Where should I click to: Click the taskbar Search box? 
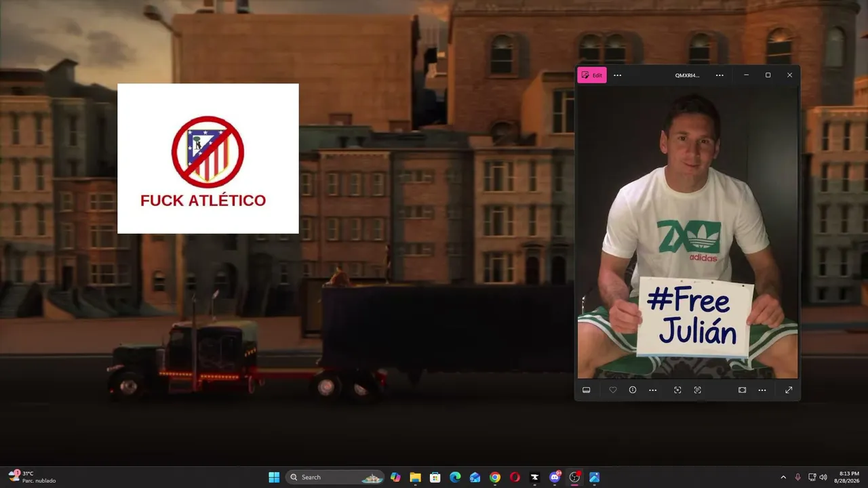click(335, 477)
